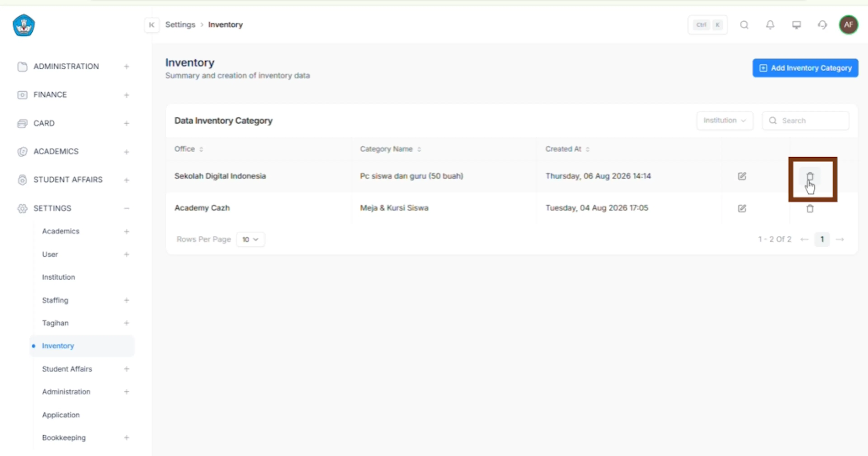Viewport: 868px width, 456px height.
Task: Open the Institution settings item
Action: [x=59, y=277]
